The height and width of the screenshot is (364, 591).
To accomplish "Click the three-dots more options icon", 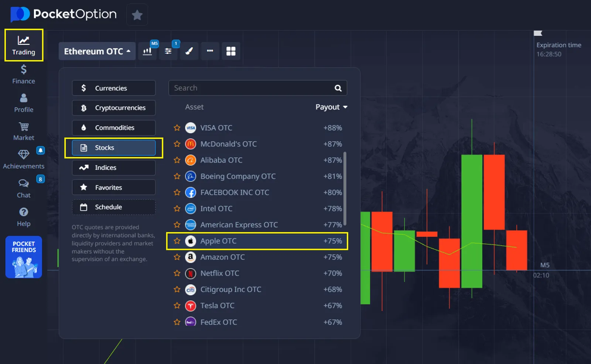I will [x=210, y=51].
